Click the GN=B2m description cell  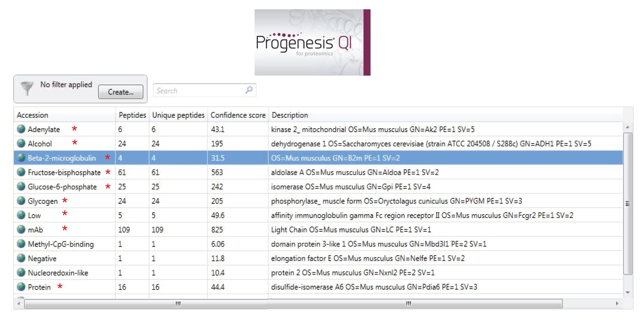pos(335,158)
